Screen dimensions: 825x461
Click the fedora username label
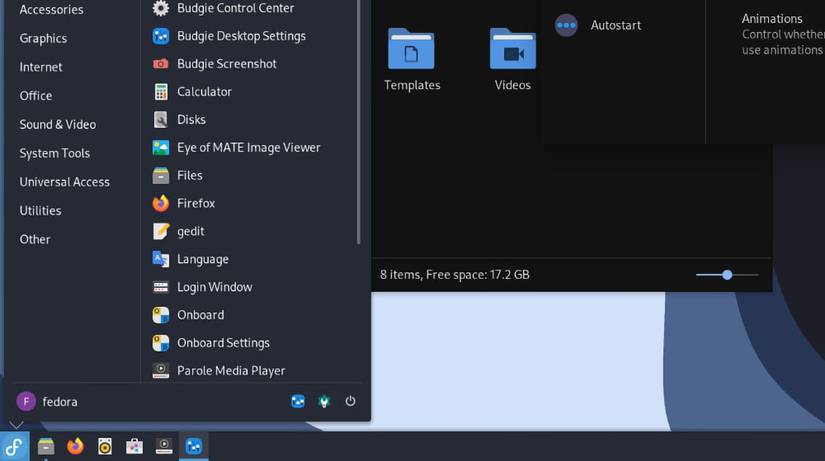pyautogui.click(x=60, y=402)
